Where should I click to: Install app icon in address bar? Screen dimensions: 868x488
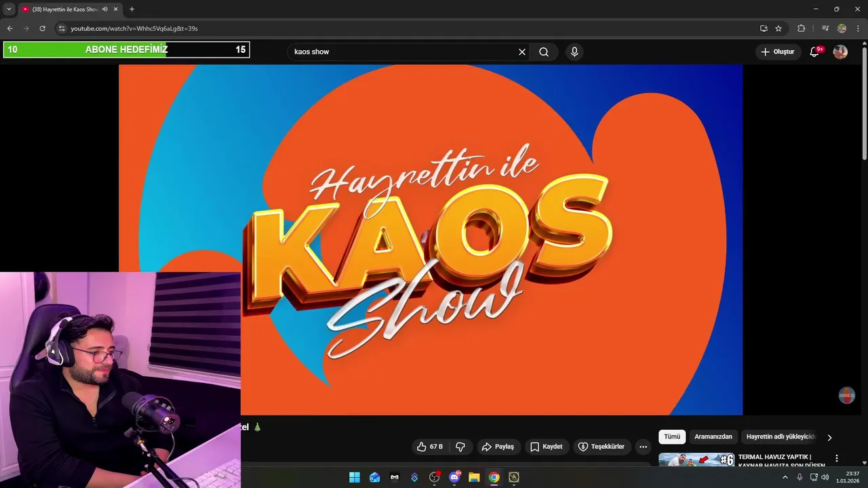coord(764,28)
